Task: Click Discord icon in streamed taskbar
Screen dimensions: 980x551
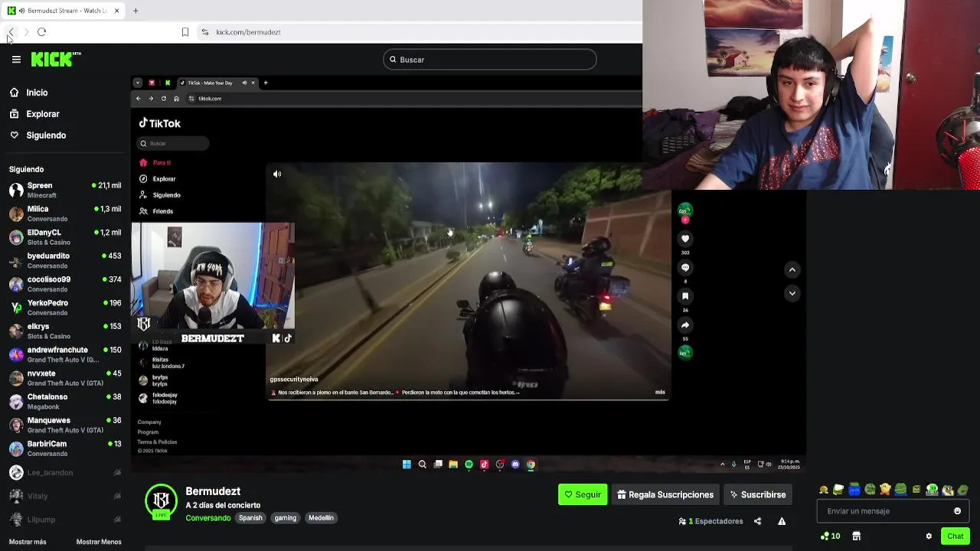Action: (x=515, y=465)
